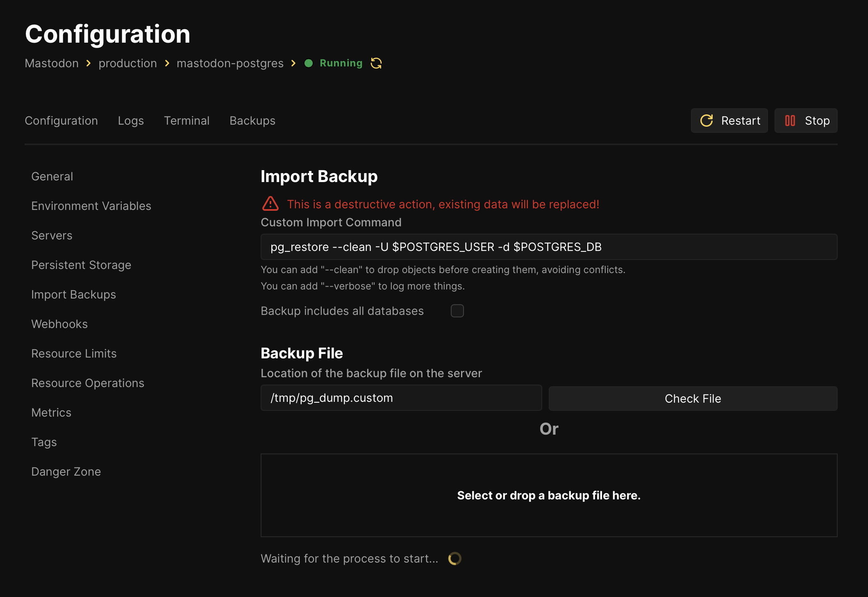Click the circular restart icon on Restart button
The width and height of the screenshot is (868, 597).
click(707, 121)
